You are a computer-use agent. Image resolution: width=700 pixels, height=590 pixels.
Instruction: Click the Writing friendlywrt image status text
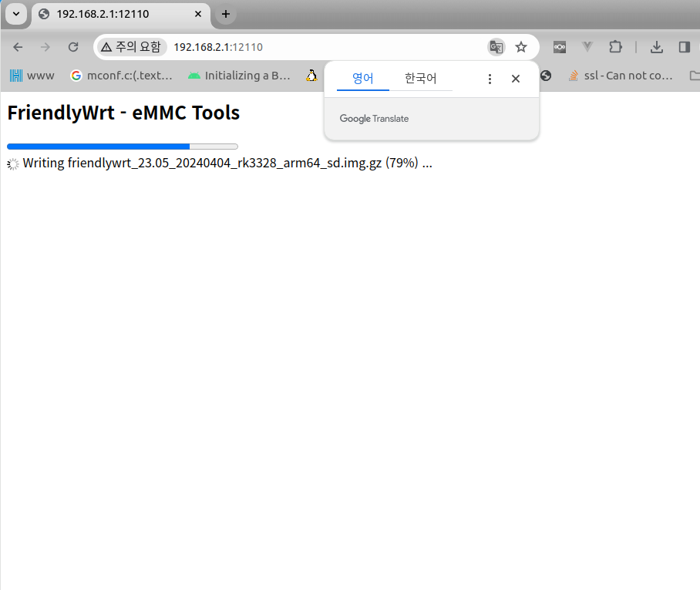coord(227,163)
